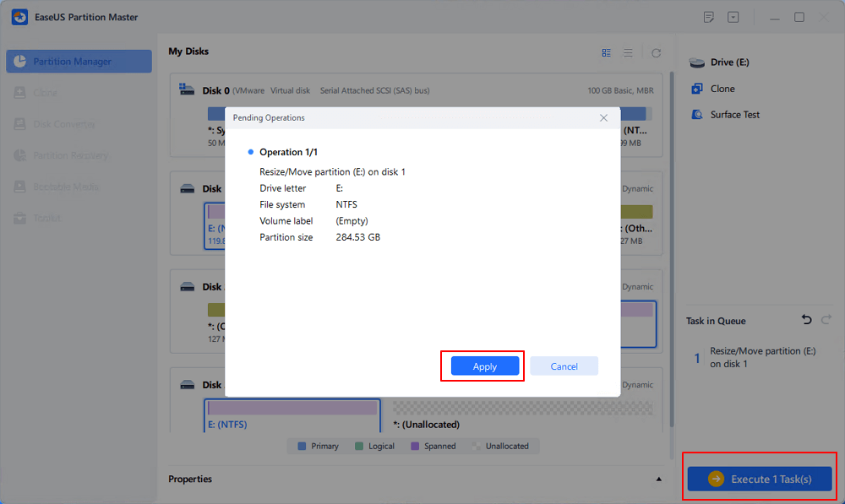845x504 pixels.
Task: Click the Task in Queue heading
Action: (716, 321)
